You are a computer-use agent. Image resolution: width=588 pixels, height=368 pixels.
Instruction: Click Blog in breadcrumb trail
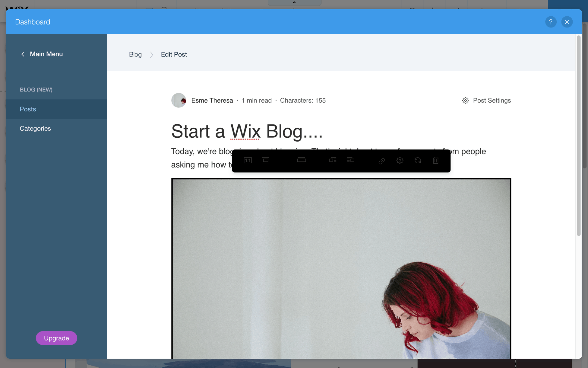coord(135,54)
